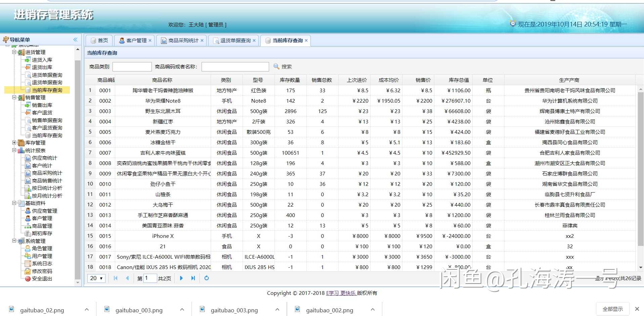The width and height of the screenshot is (644, 316).
Task: Select 当前库存查询 under 销售管理
Action: click(47, 135)
